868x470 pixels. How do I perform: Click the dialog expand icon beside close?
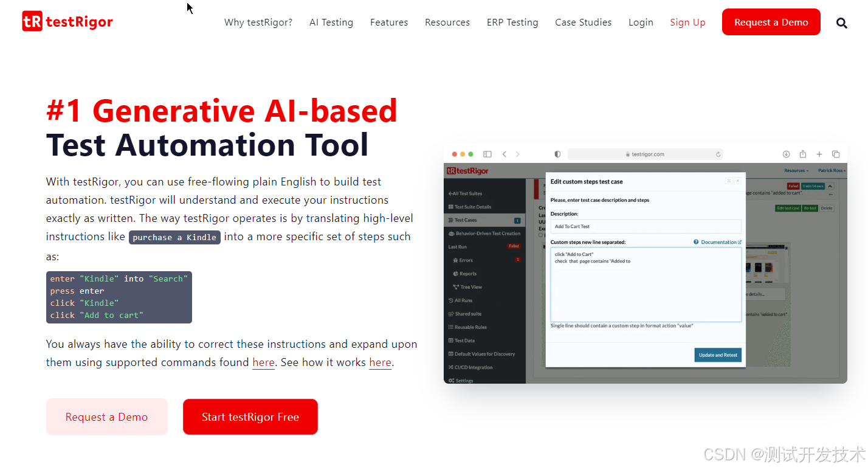[x=729, y=181]
